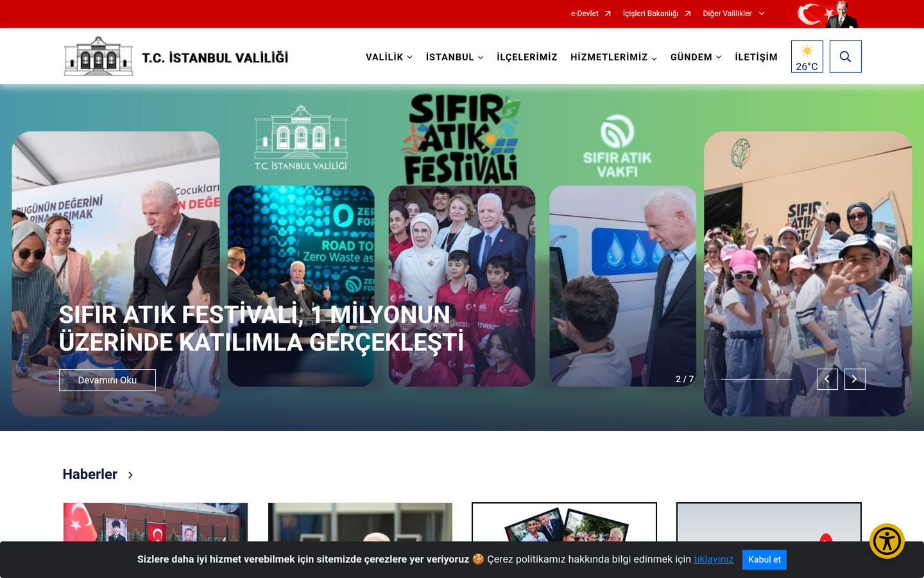Viewport: 924px width, 578px height.
Task: Go to the next slide arrow
Action: pos(855,379)
